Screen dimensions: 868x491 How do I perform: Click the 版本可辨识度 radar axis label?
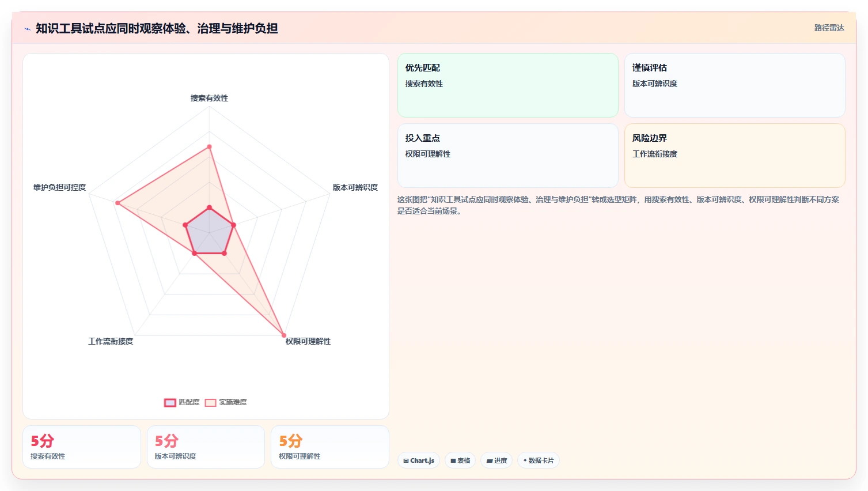click(355, 187)
